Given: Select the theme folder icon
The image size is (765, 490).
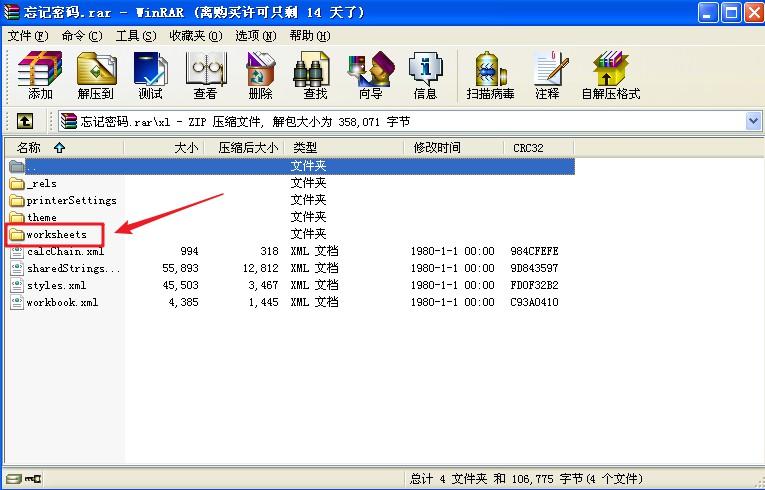Looking at the screenshot, I should 17,218.
